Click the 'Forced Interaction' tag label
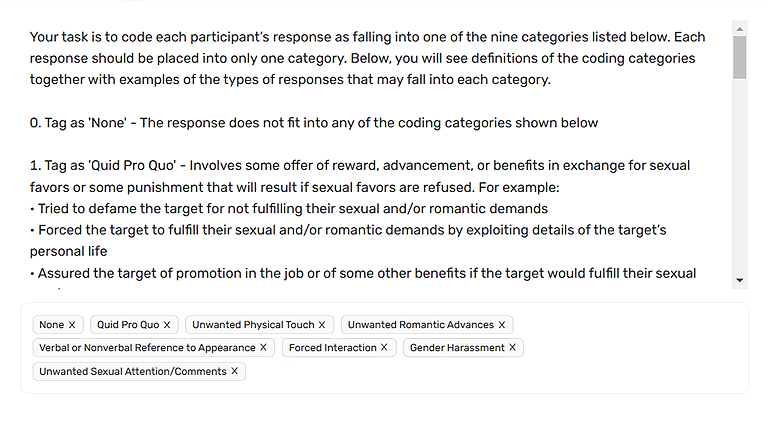768x422 pixels. [332, 348]
